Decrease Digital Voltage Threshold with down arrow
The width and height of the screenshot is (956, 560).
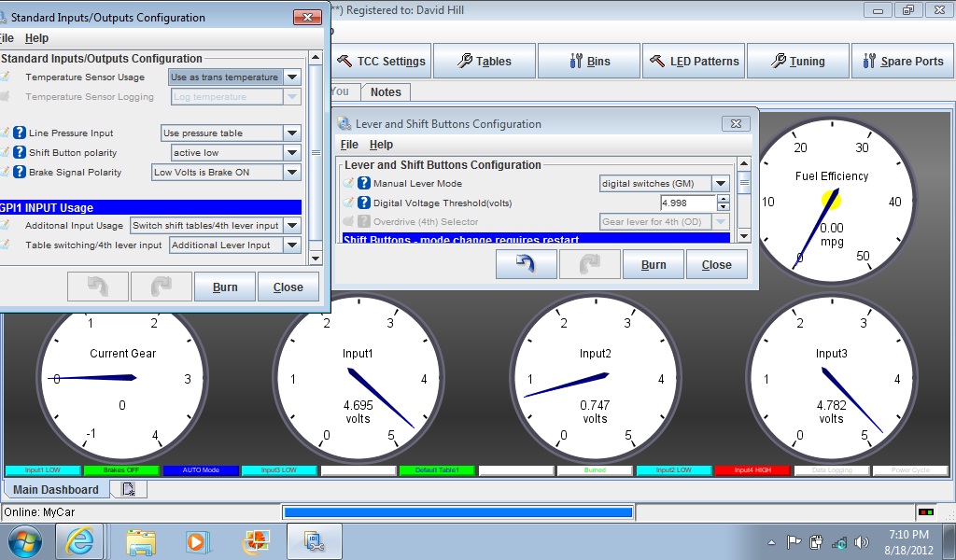coord(724,207)
